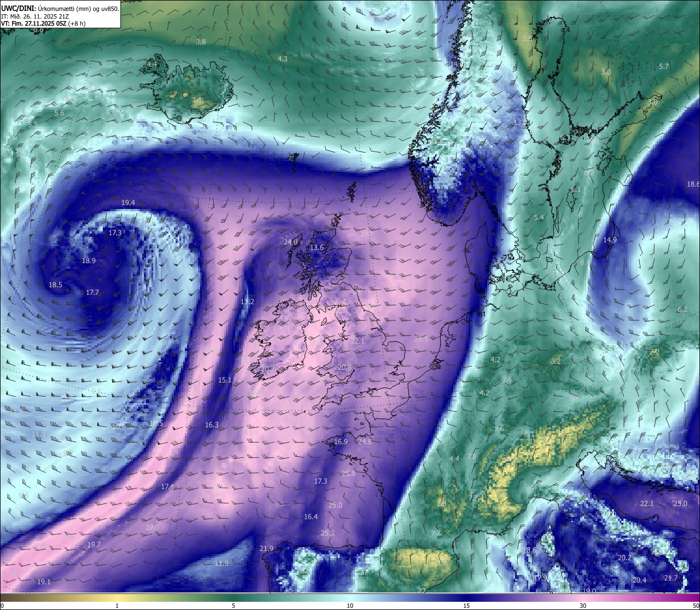Click the map value 5.6

(x=59, y=113)
